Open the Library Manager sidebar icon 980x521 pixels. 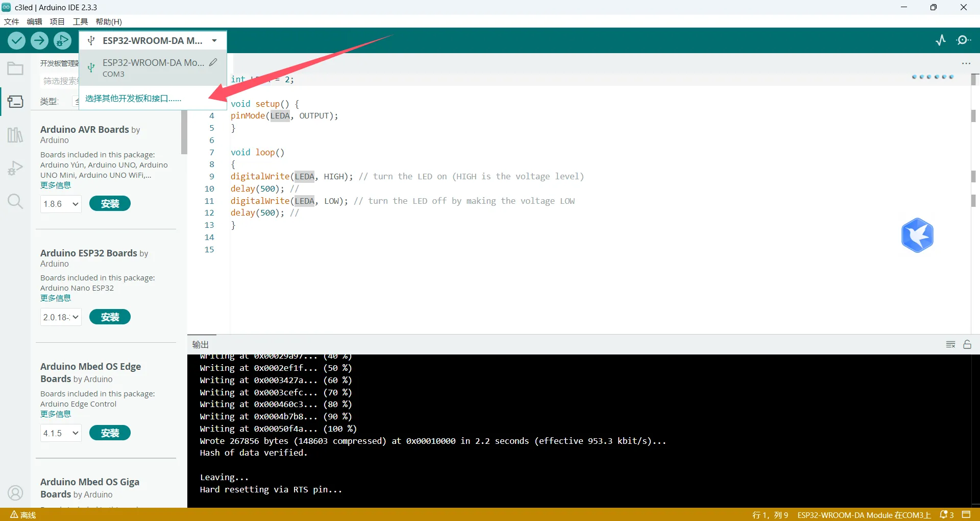15,135
